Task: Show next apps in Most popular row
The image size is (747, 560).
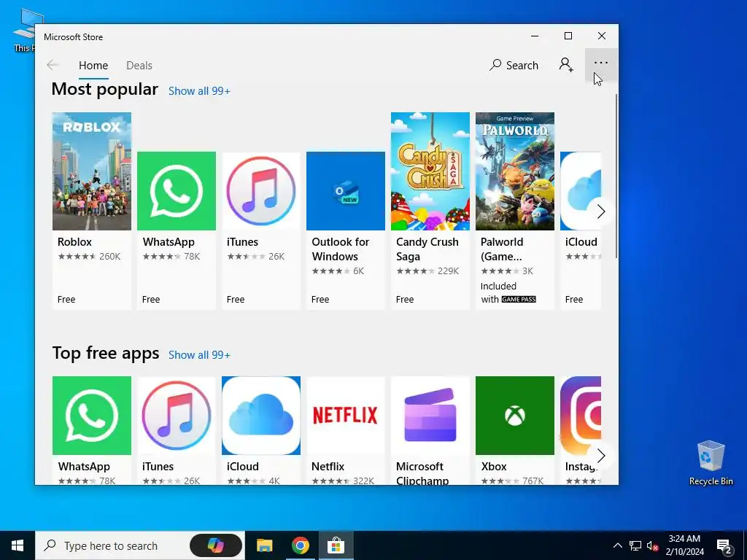Action: 601,211
